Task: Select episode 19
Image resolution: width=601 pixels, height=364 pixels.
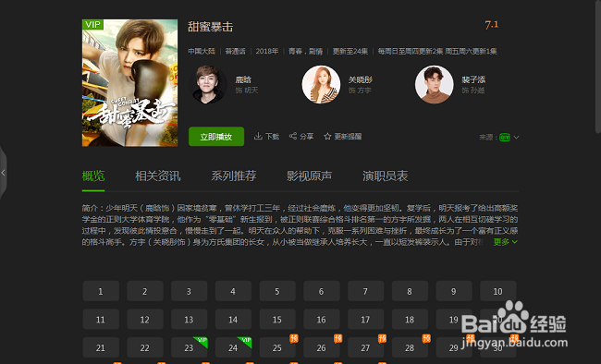Action: (x=454, y=319)
